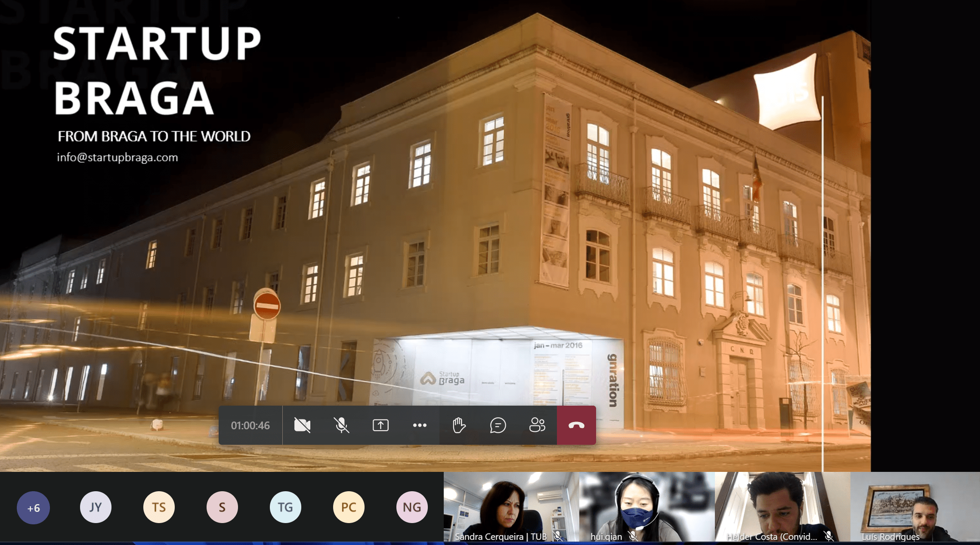The height and width of the screenshot is (545, 980).
Task: Turn on the camera in call toolbar
Action: pos(302,425)
